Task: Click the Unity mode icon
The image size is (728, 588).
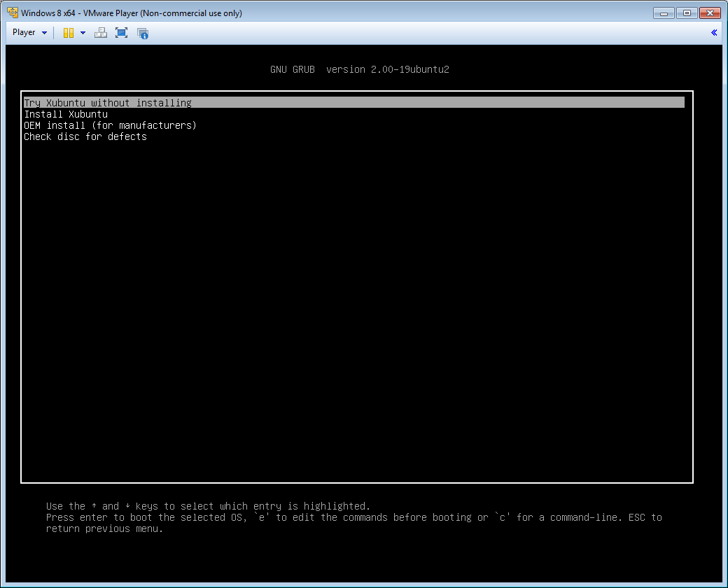Action: coord(143,33)
